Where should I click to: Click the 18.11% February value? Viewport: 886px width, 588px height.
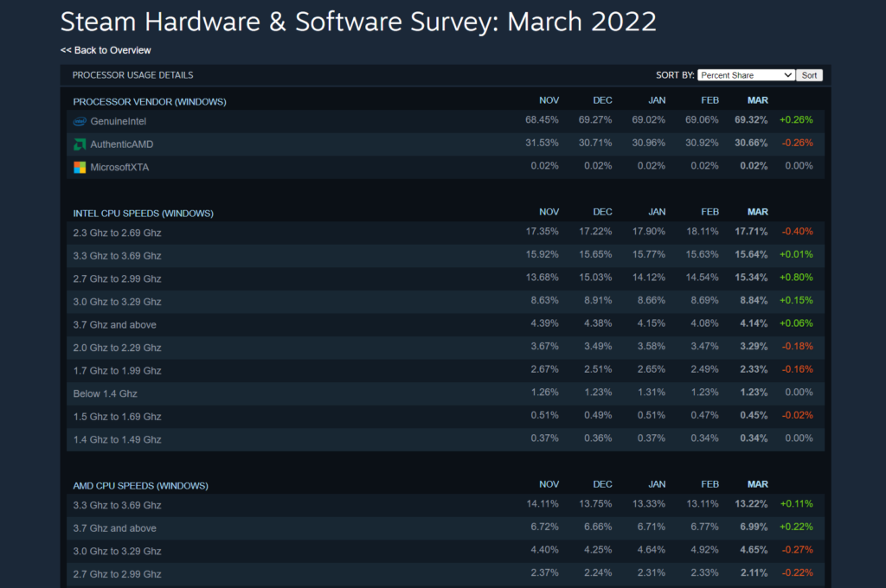click(703, 232)
